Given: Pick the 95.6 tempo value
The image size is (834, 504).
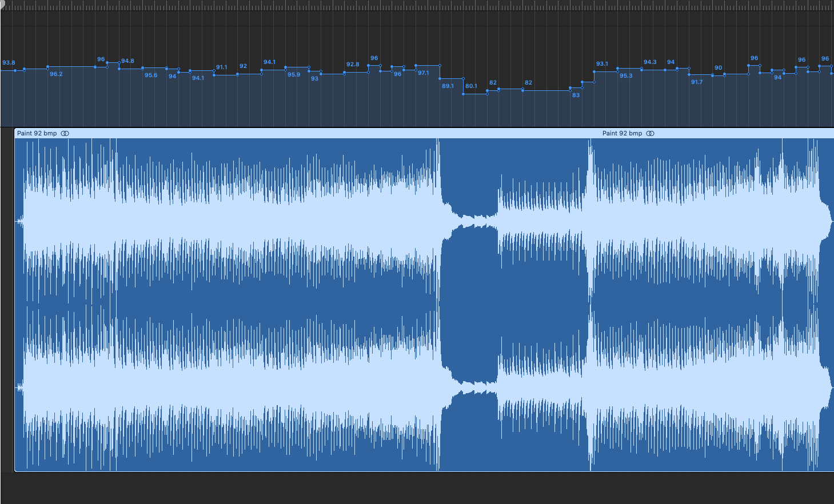Looking at the screenshot, I should [151, 75].
